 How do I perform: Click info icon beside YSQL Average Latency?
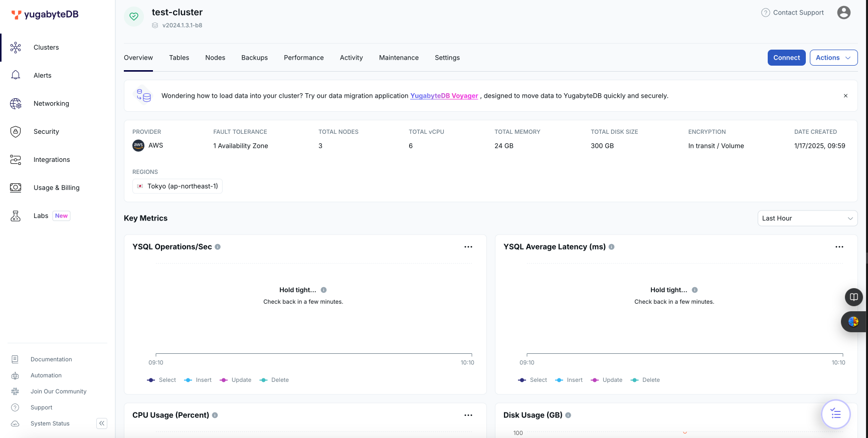point(612,247)
